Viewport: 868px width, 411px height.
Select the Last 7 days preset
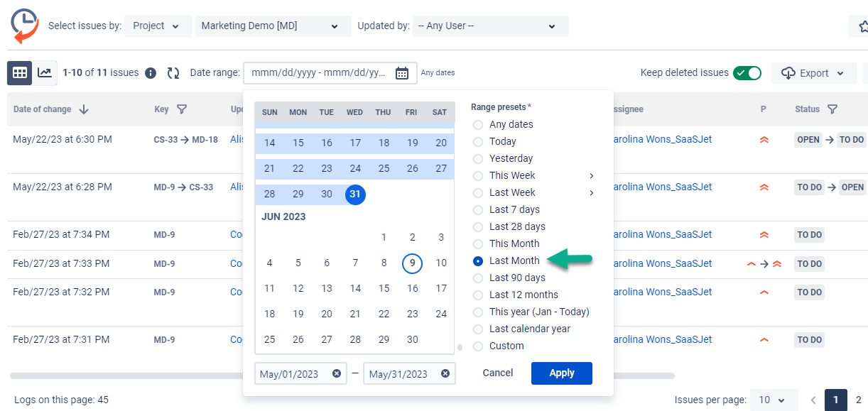coord(478,209)
